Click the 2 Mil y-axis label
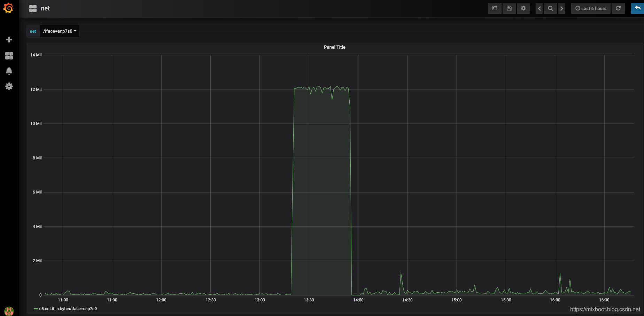This screenshot has height=316, width=644. (x=37, y=261)
